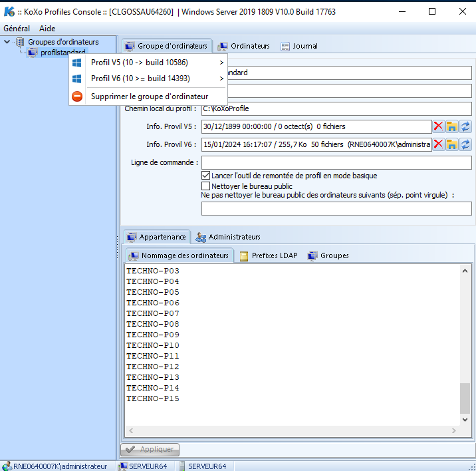
Task: Select profilstandard in the tree
Action: point(63,53)
